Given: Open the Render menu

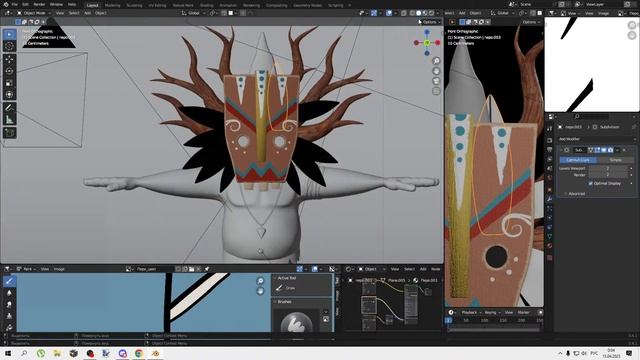Looking at the screenshot, I should pyautogui.click(x=39, y=4).
